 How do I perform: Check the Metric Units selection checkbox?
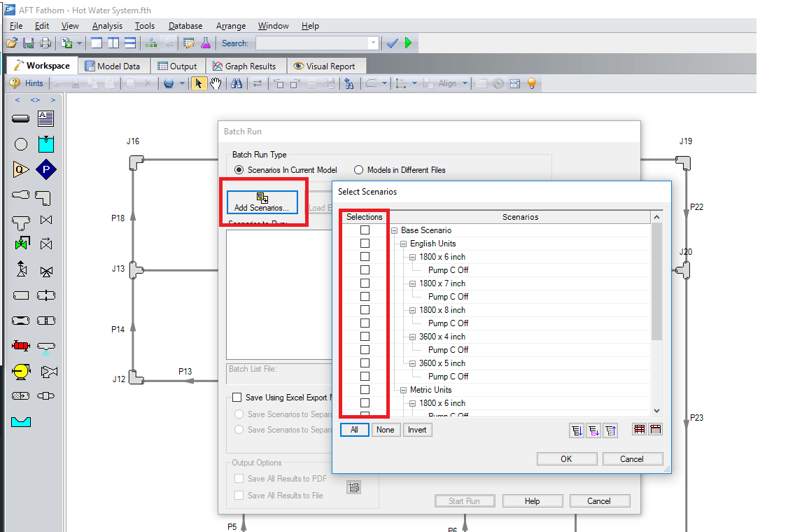[x=365, y=390]
